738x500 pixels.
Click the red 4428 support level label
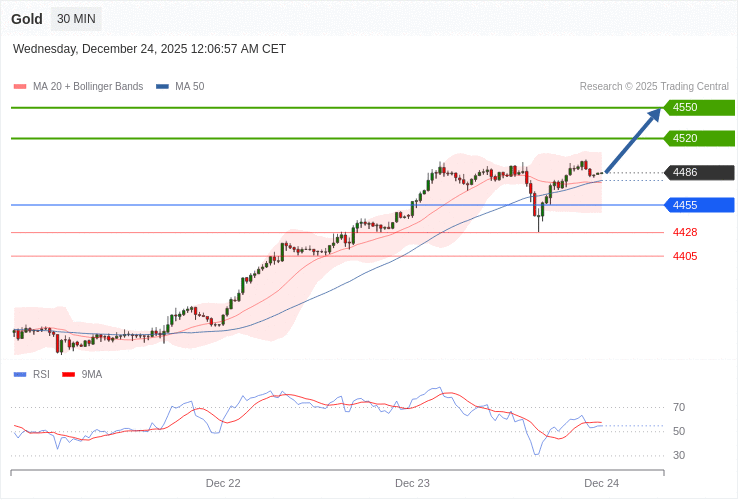pos(685,232)
